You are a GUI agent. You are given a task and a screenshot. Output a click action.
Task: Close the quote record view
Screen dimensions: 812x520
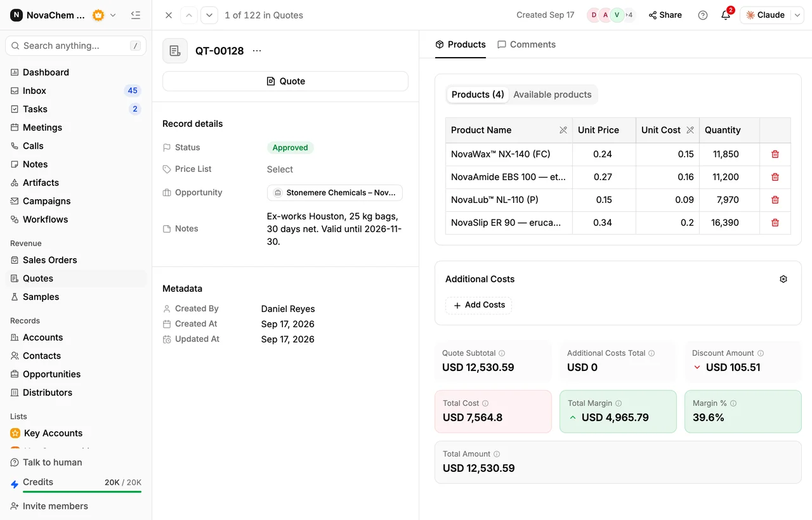click(x=169, y=15)
